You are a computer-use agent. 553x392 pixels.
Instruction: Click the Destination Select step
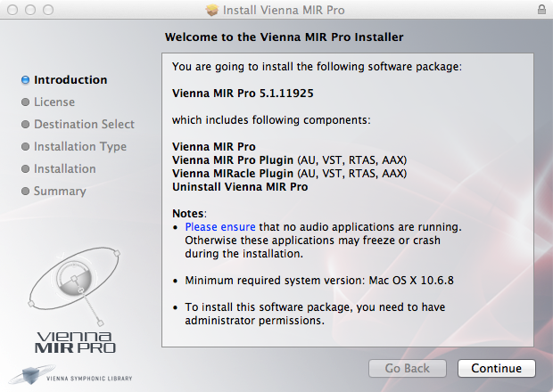pyautogui.click(x=84, y=125)
